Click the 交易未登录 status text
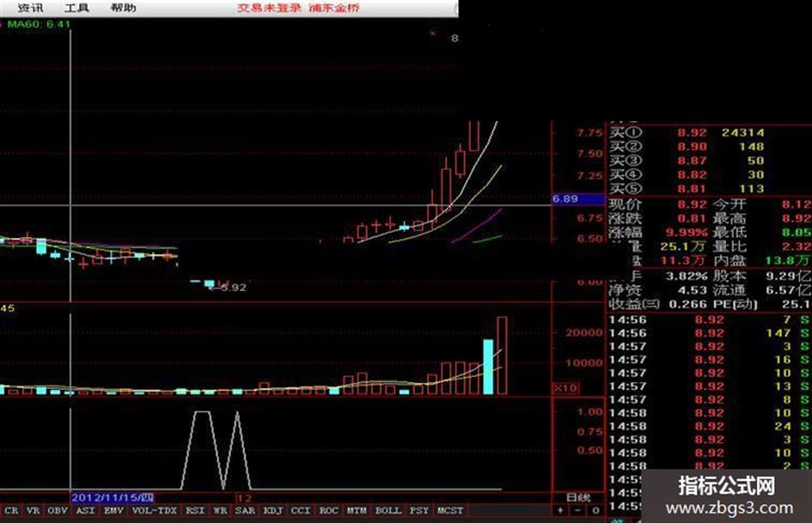 [x=269, y=8]
